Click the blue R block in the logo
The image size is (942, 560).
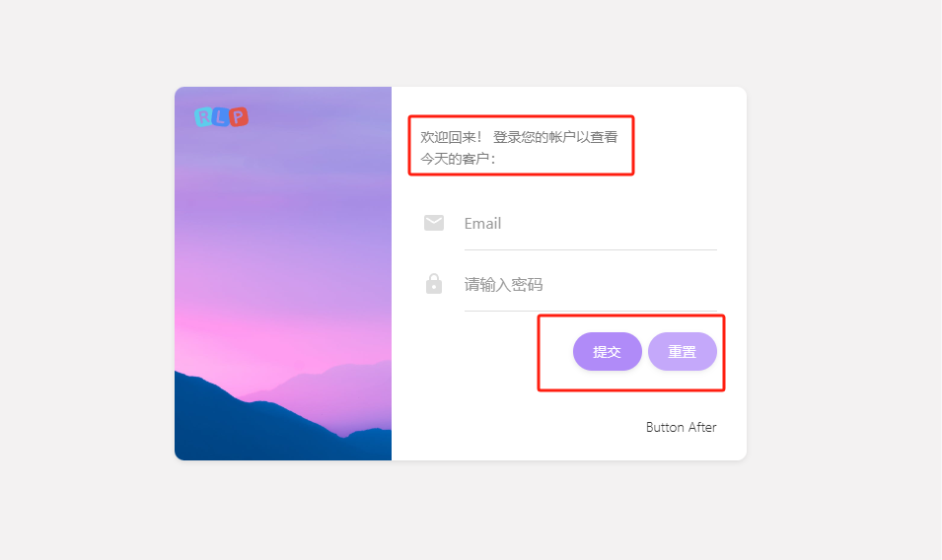tap(203, 117)
